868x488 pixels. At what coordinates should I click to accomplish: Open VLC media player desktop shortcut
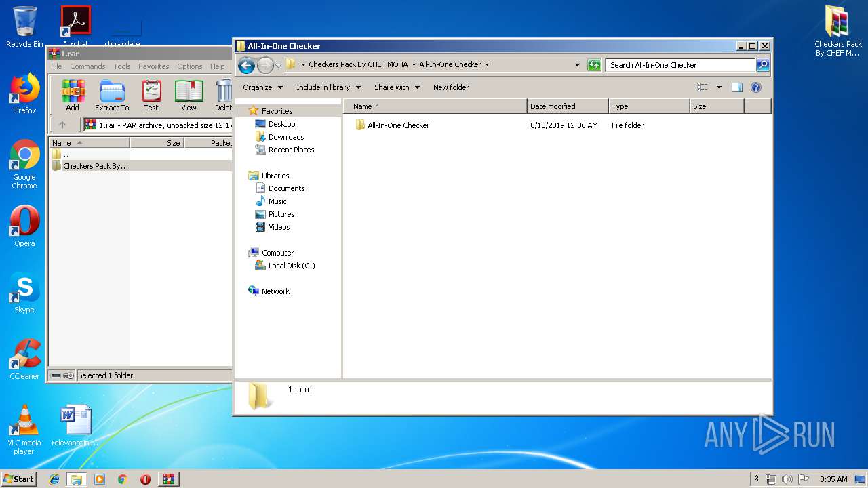point(24,430)
